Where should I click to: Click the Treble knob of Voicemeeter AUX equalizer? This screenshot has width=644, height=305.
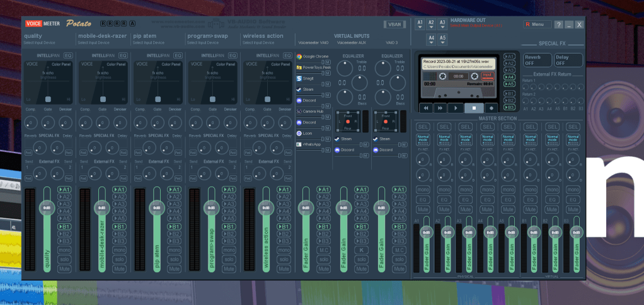click(345, 69)
